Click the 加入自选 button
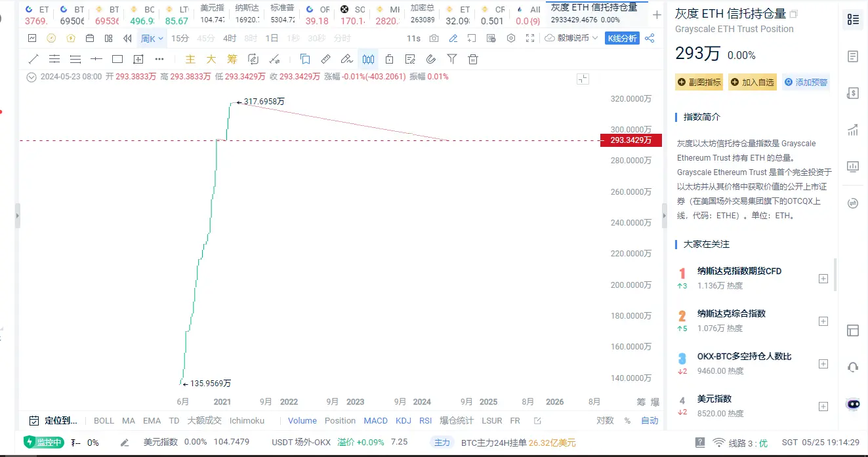The height and width of the screenshot is (457, 868). pyautogui.click(x=753, y=83)
